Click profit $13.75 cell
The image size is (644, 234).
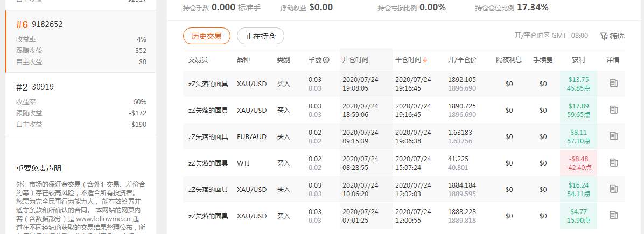click(x=578, y=84)
